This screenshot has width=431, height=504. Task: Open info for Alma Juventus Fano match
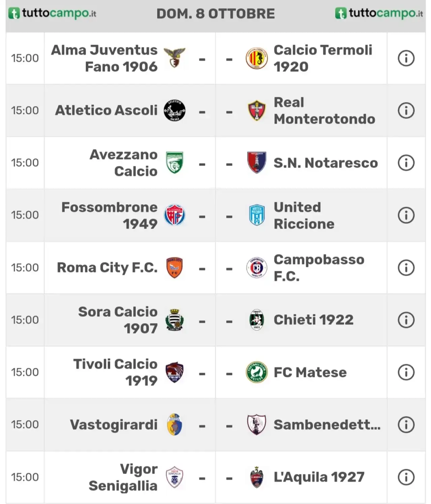coord(406,58)
